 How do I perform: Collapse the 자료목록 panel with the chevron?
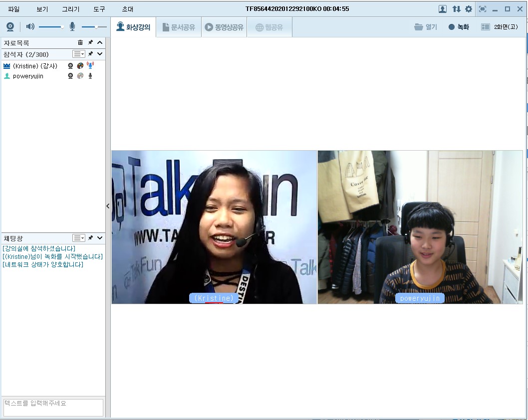tap(100, 43)
